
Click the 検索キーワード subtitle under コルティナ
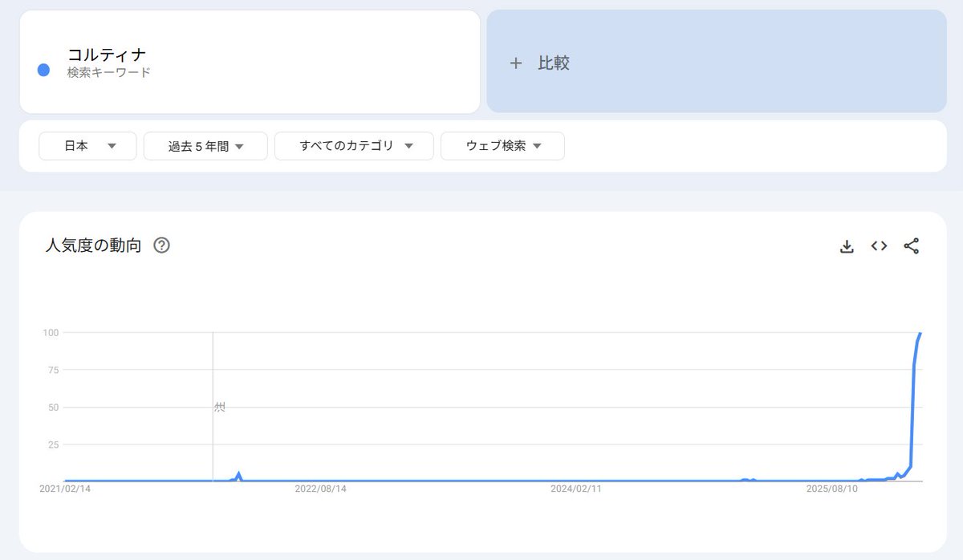pos(109,72)
